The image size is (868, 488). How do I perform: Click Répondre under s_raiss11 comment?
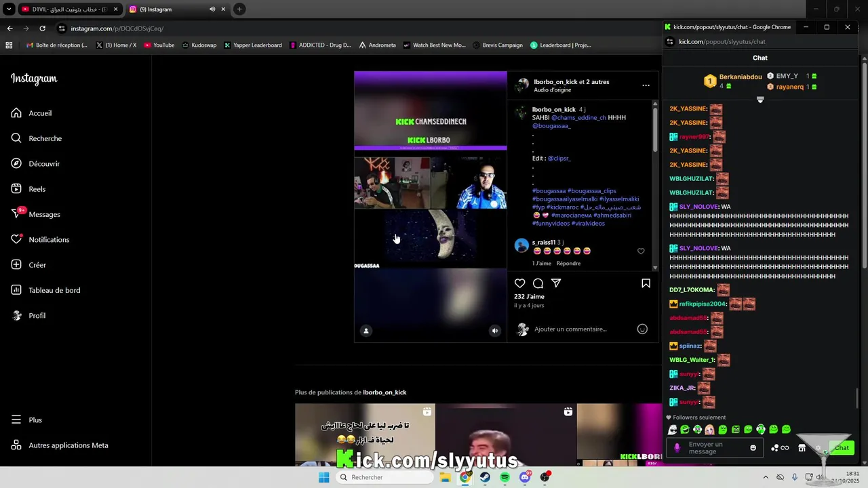pyautogui.click(x=568, y=264)
